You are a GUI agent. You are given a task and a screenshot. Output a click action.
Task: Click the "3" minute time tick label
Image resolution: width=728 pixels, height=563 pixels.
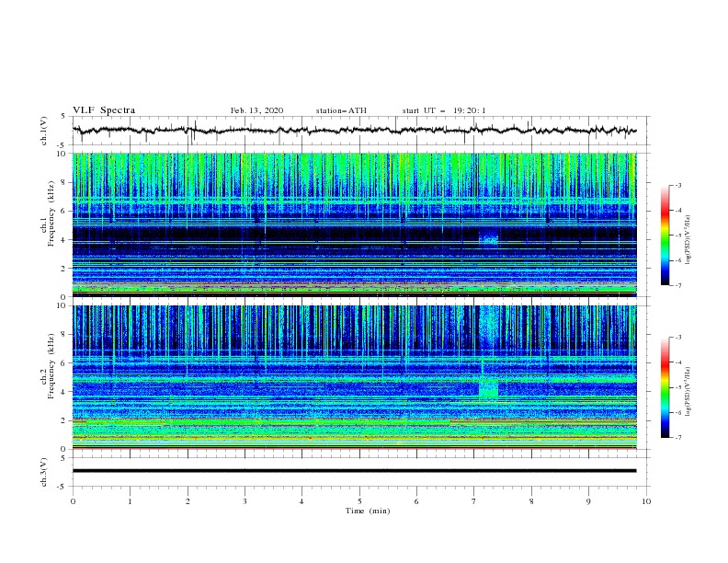click(x=245, y=501)
